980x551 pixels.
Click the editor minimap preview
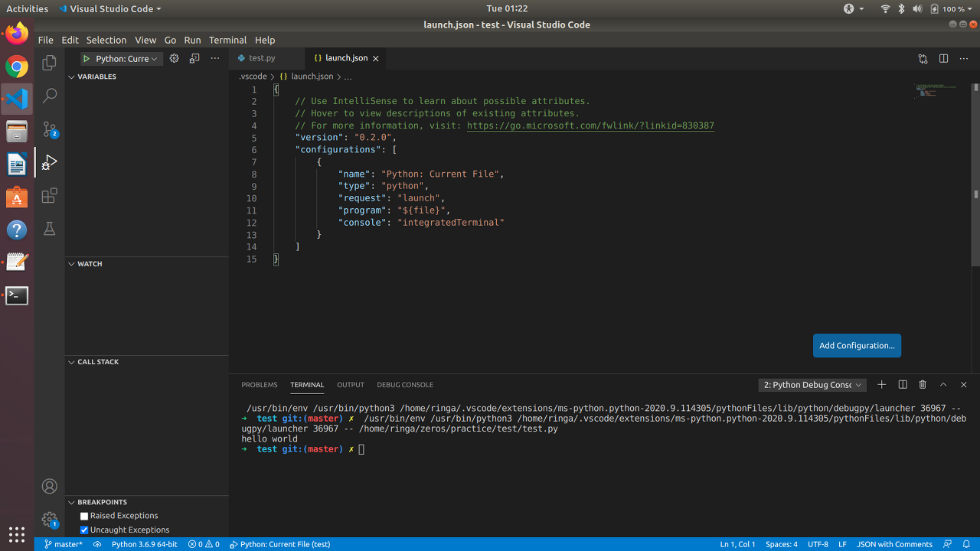click(x=936, y=91)
